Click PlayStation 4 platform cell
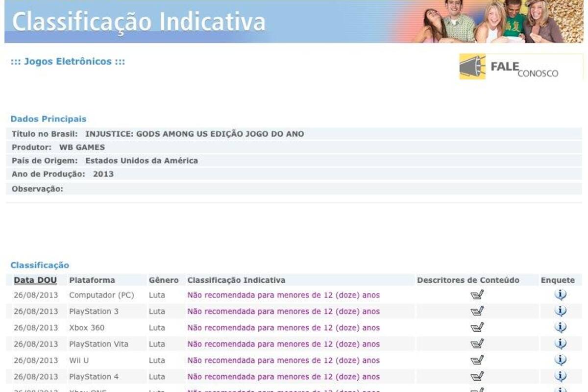This screenshot has height=392, width=588. coord(94,376)
